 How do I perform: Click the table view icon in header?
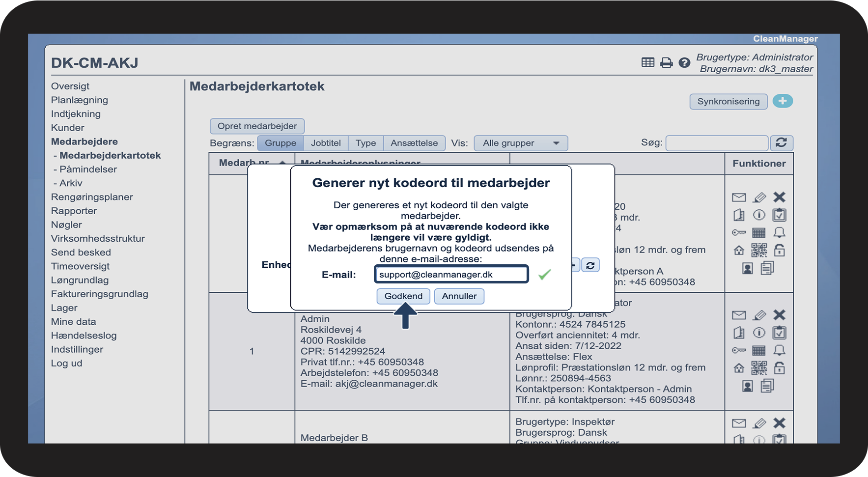(648, 62)
